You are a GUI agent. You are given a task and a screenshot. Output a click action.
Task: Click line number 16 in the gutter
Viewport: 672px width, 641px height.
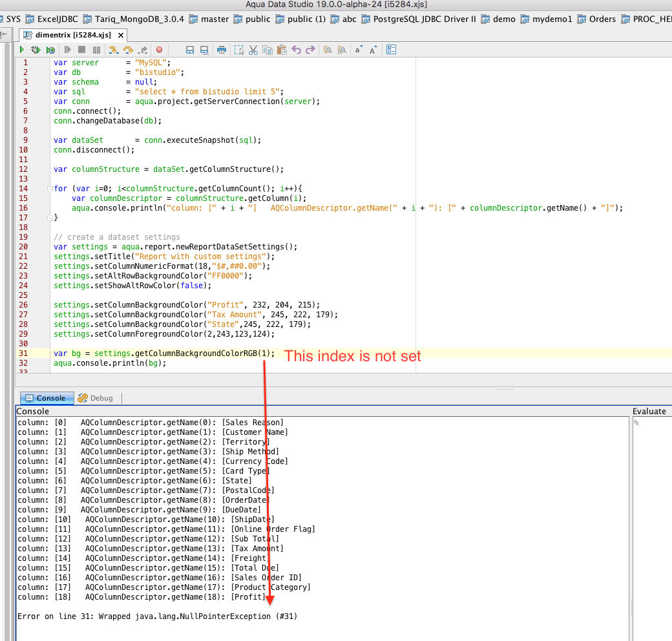(x=23, y=208)
